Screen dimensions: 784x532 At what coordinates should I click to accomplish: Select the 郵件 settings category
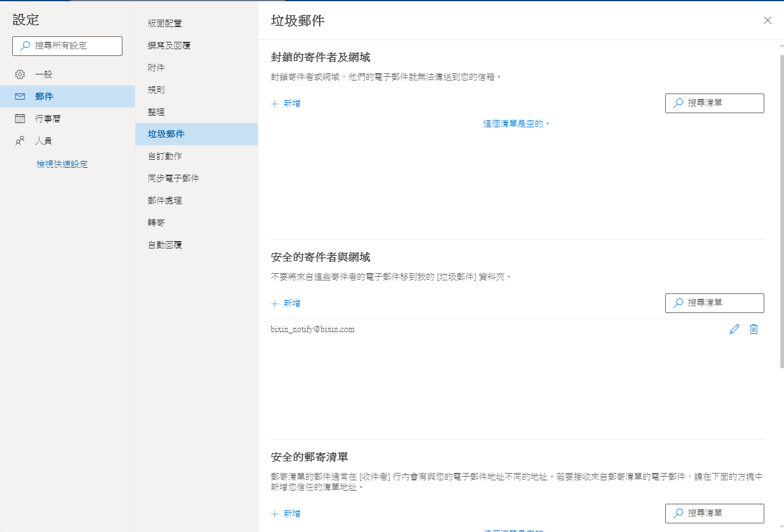coord(68,97)
